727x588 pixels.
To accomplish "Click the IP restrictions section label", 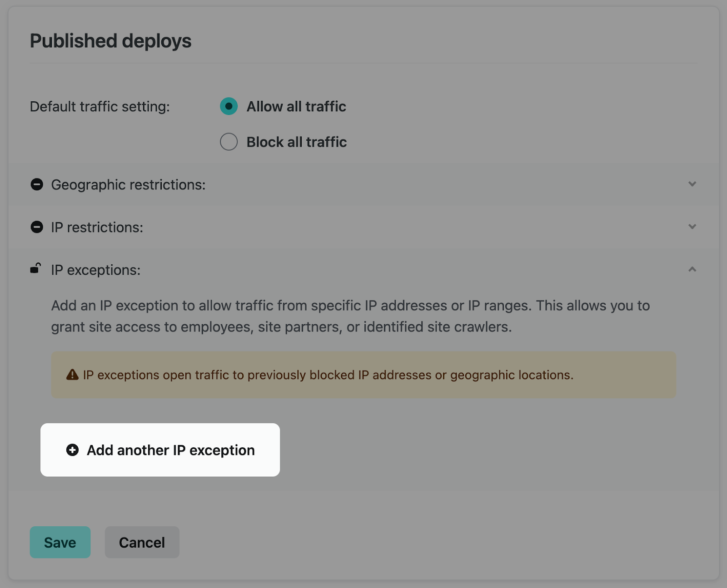I will point(97,227).
